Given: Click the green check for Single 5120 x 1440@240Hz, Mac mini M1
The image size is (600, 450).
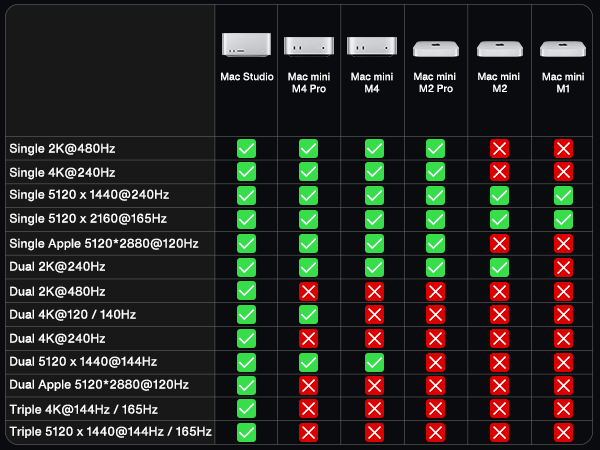Looking at the screenshot, I should click(x=563, y=196).
